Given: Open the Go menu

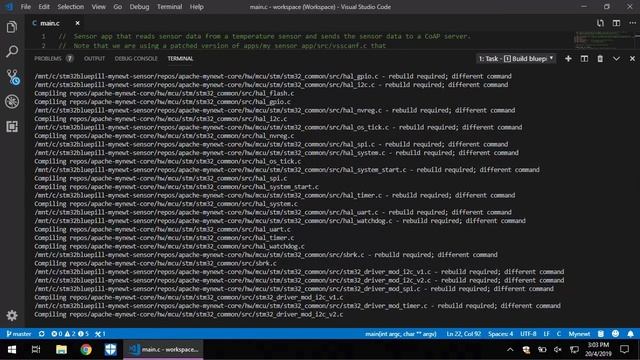Looking at the screenshot, I should point(118,7).
